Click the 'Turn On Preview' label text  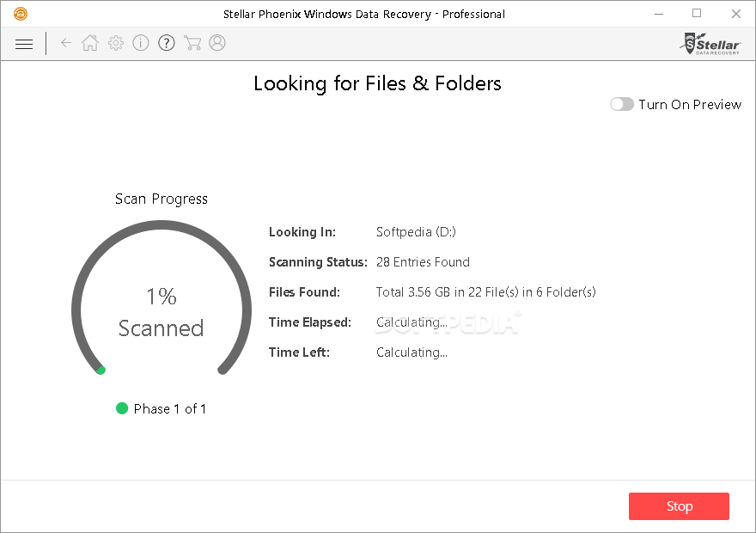coord(690,105)
